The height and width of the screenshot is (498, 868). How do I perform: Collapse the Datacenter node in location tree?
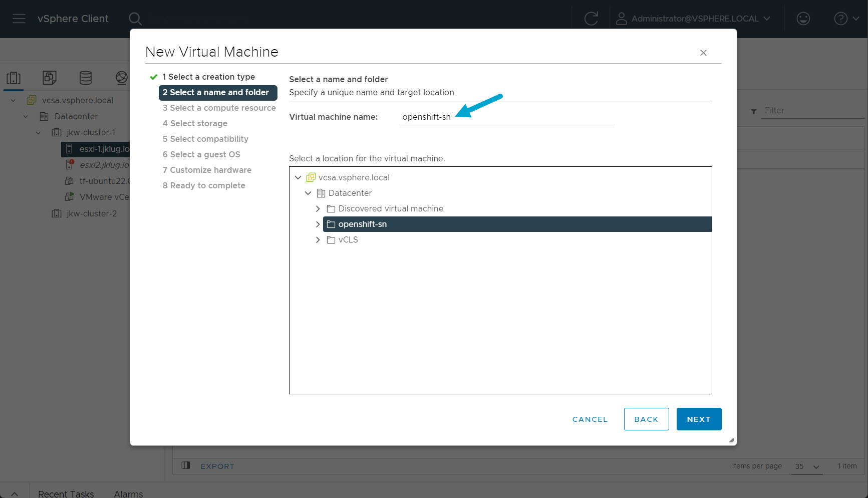coord(308,193)
